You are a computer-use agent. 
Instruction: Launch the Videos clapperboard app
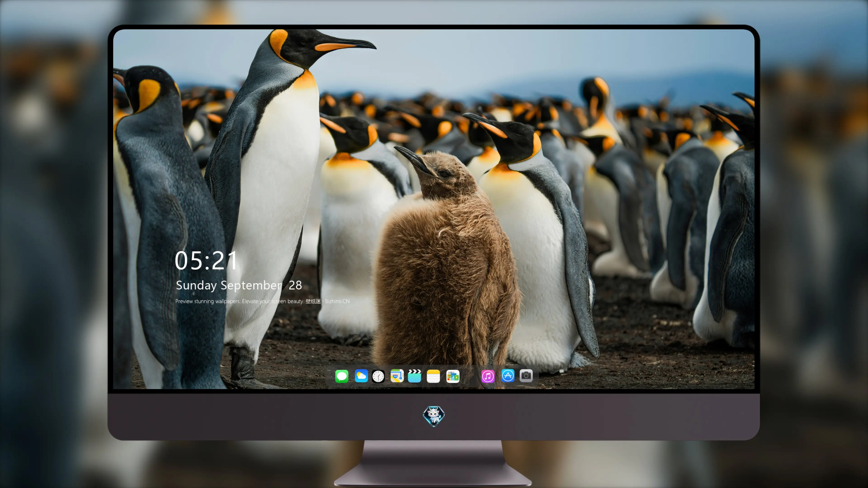[415, 376]
